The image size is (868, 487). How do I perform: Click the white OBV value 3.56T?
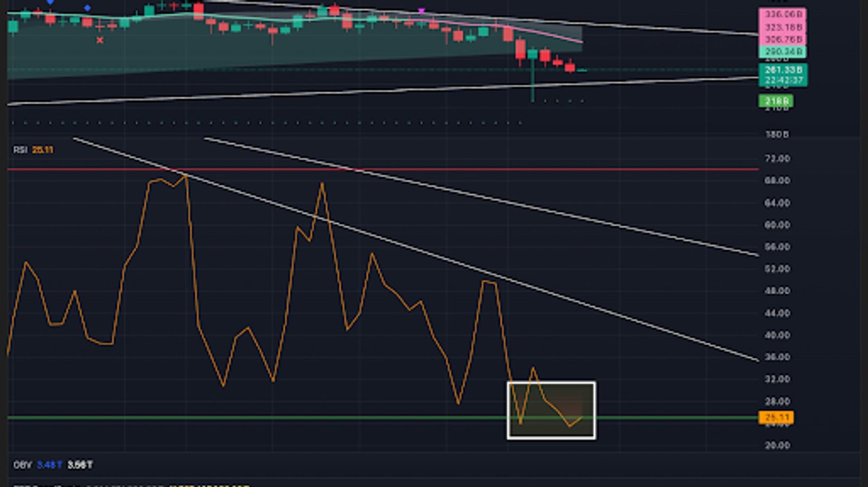pos(80,465)
